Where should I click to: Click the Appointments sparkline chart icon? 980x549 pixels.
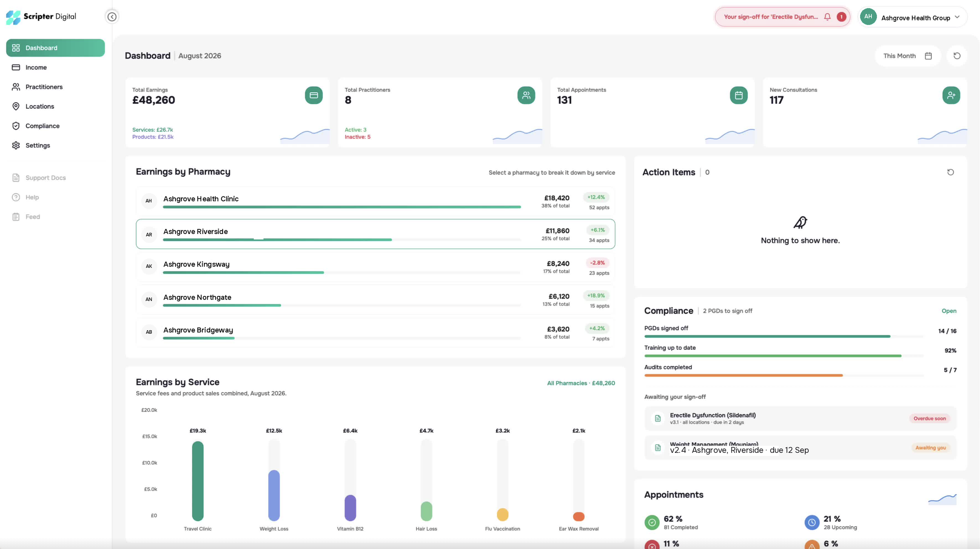coord(942,499)
